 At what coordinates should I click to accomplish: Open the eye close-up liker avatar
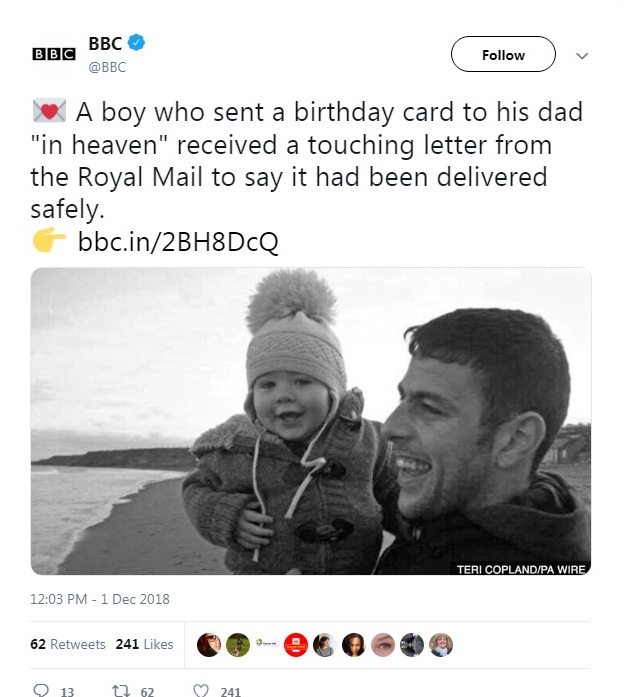[383, 645]
